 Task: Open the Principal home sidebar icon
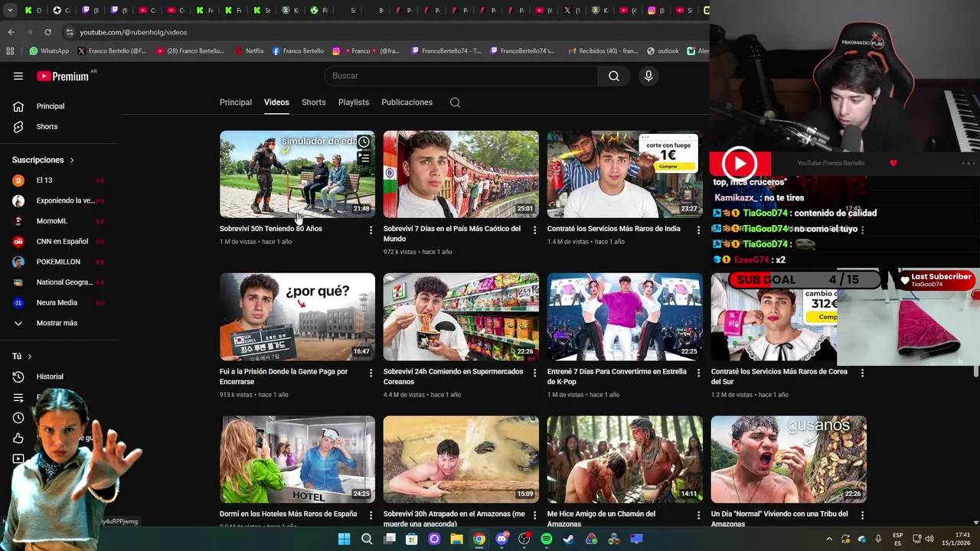(18, 106)
